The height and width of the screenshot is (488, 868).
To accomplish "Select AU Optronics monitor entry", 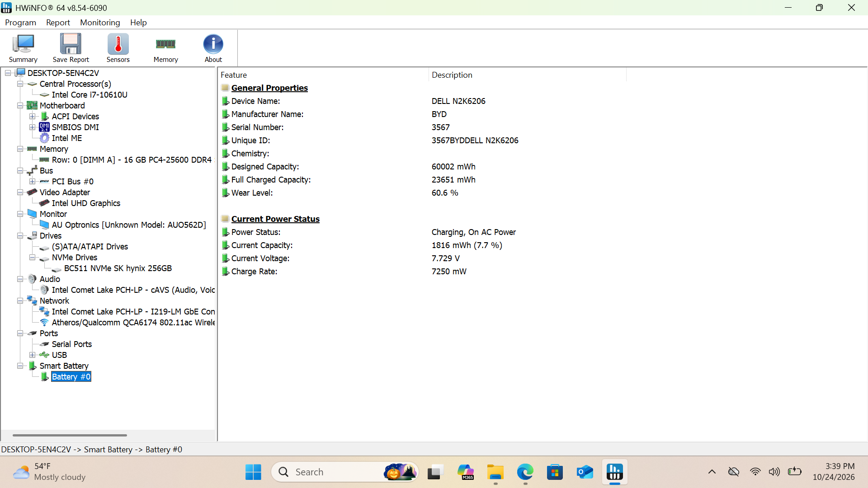I will pos(129,225).
